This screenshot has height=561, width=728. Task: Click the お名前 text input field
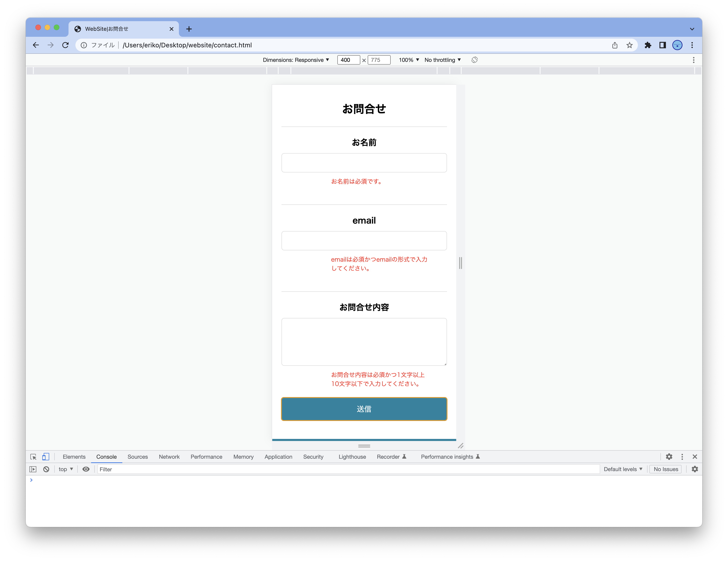(x=364, y=163)
